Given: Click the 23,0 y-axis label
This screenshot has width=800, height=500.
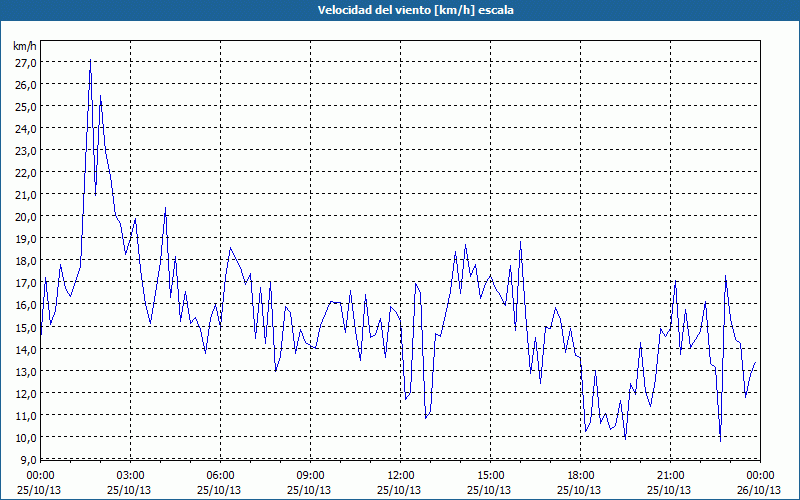Looking at the screenshot, I should click(26, 151).
